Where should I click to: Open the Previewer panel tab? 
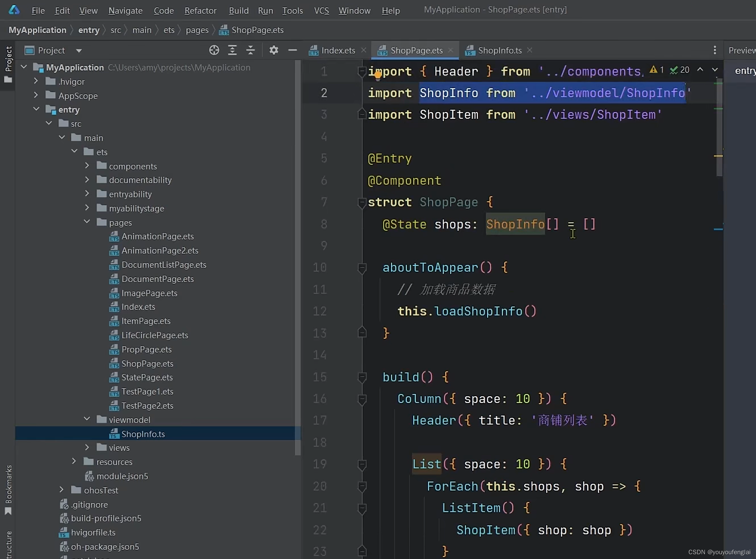(x=742, y=50)
